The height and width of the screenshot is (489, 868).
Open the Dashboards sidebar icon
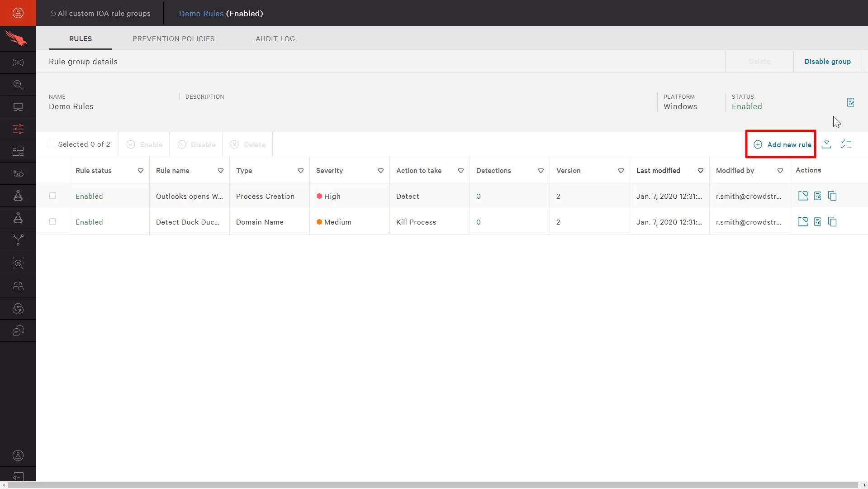[x=18, y=151]
